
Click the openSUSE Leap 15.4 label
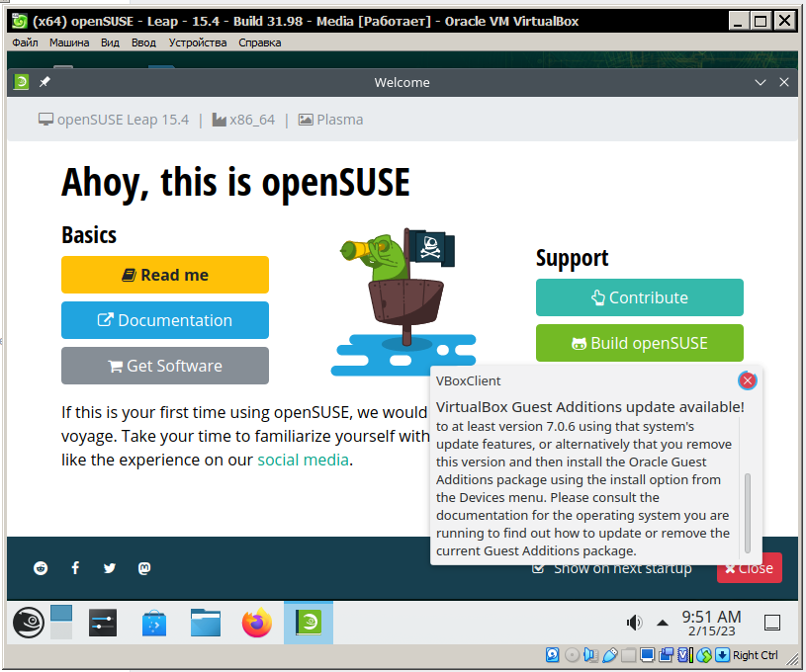pyautogui.click(x=114, y=120)
